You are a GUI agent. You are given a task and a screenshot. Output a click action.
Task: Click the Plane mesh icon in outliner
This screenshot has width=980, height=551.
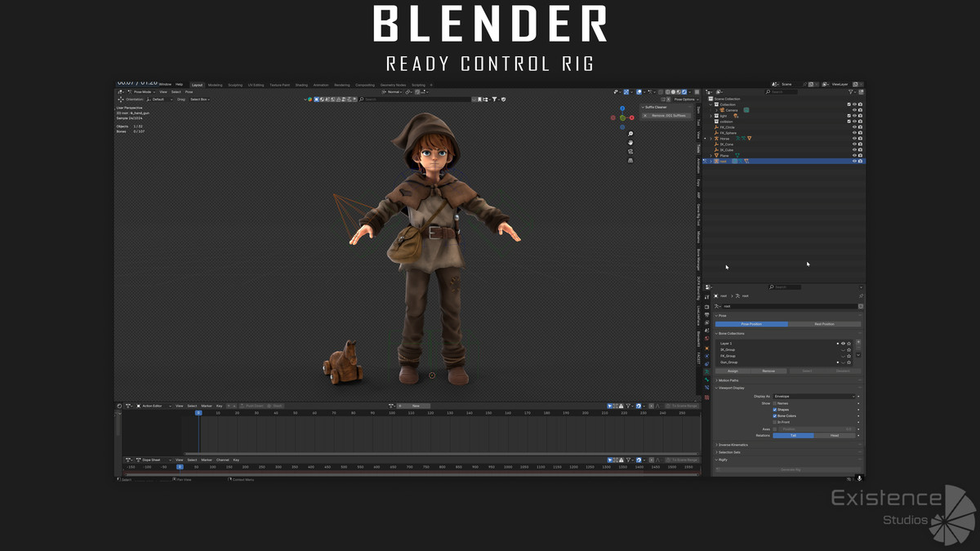[716, 155]
